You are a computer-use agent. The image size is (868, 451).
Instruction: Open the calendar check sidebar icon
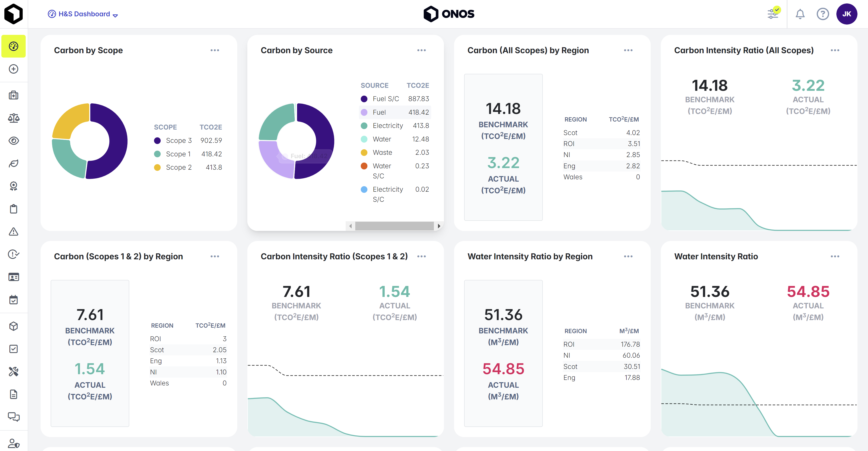click(x=14, y=300)
